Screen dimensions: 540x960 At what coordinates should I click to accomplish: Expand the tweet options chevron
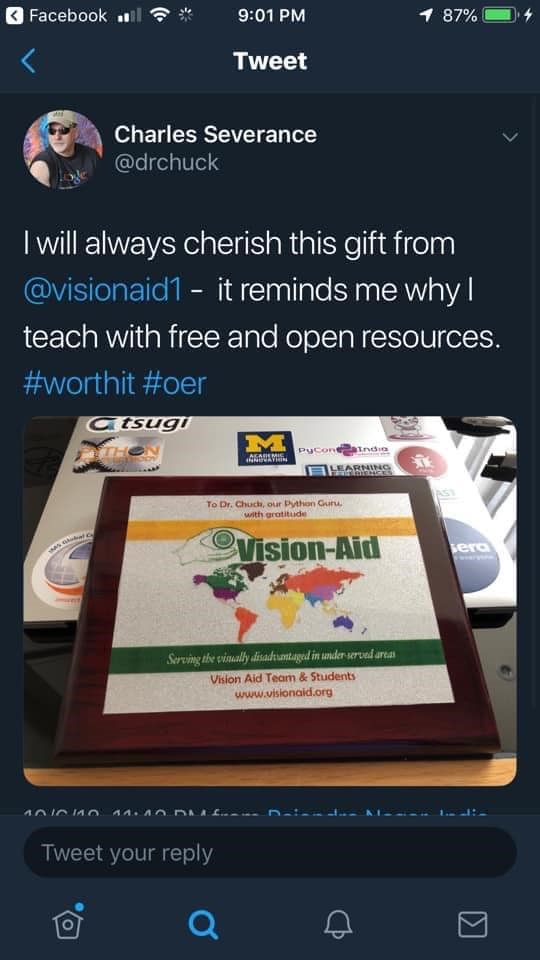[x=509, y=137]
